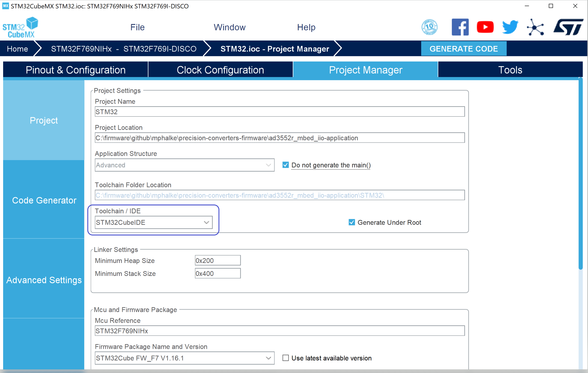Click the ST community network star icon
This screenshot has width=588, height=373.
click(x=535, y=27)
